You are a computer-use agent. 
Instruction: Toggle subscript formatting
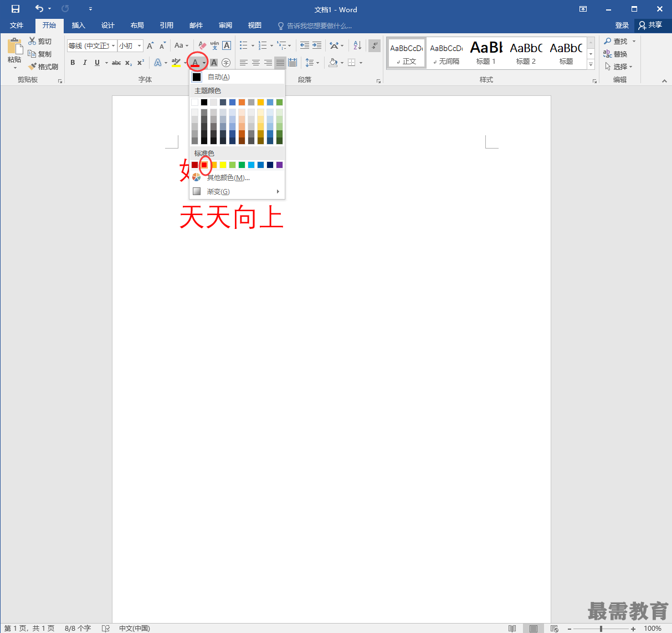click(129, 63)
